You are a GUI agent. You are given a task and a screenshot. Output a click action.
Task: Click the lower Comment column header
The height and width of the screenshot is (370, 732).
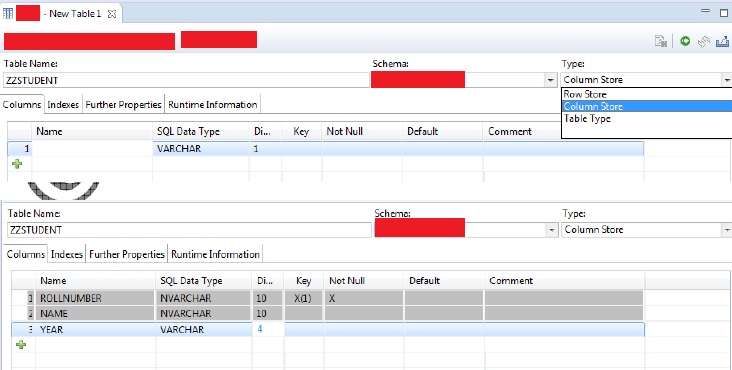564,281
